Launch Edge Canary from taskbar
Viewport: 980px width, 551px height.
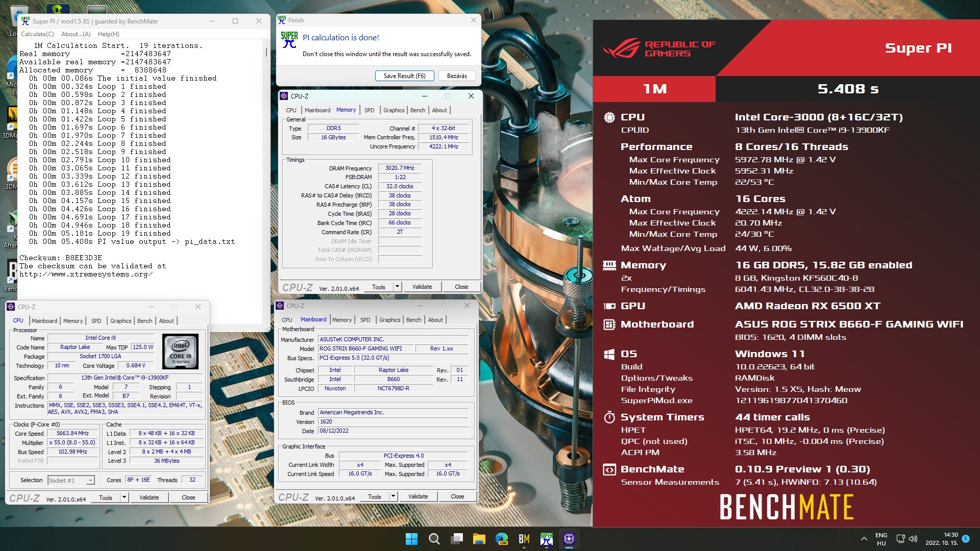coord(502,539)
